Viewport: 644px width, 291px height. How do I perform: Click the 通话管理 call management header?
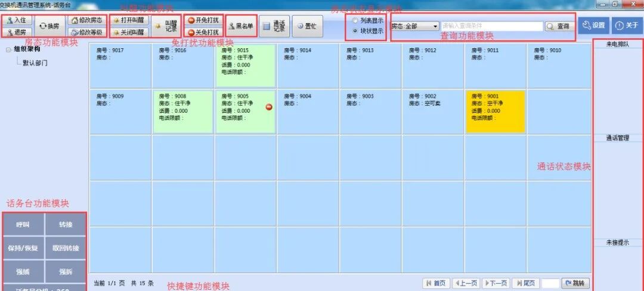click(618, 138)
